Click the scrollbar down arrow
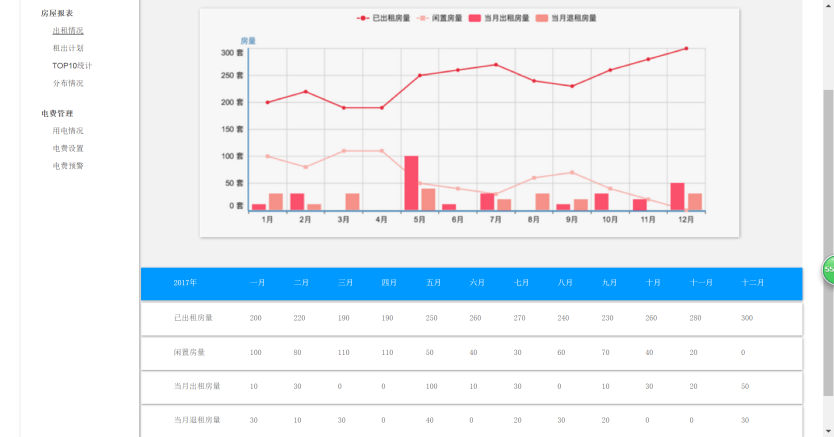Screen dimensions: 834x437 [x=828, y=432]
